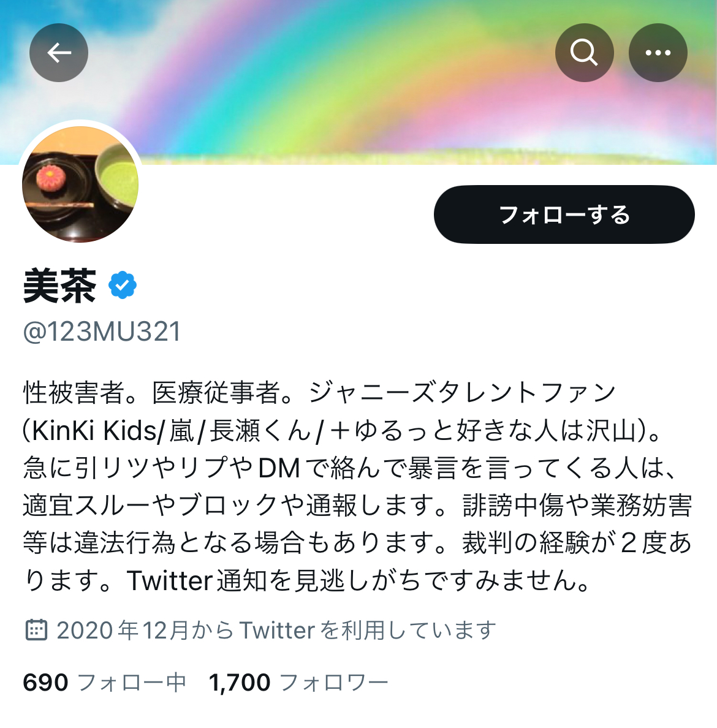This screenshot has width=717, height=728.
Task: Click the calendar join-date icon
Action: (x=36, y=630)
